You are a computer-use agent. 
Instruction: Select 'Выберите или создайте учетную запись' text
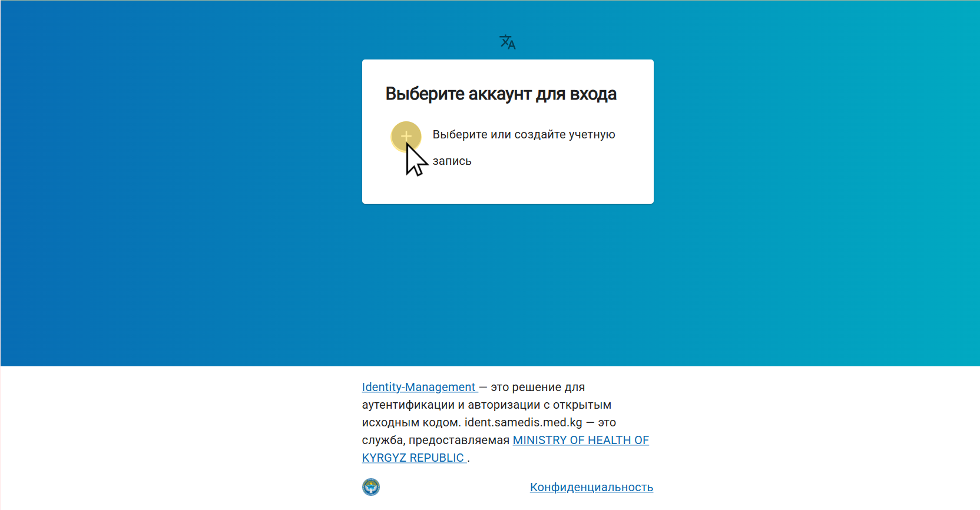pos(524,148)
